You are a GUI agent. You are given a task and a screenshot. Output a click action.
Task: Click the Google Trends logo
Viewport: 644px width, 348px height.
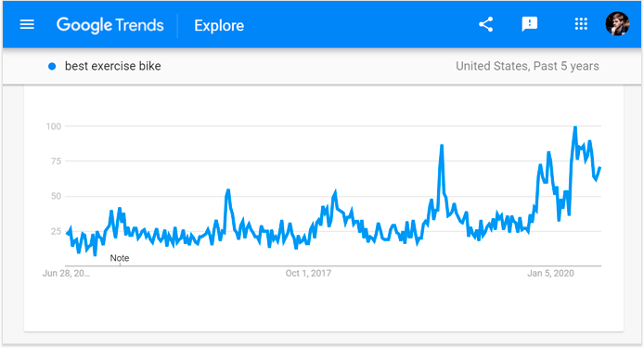point(110,25)
